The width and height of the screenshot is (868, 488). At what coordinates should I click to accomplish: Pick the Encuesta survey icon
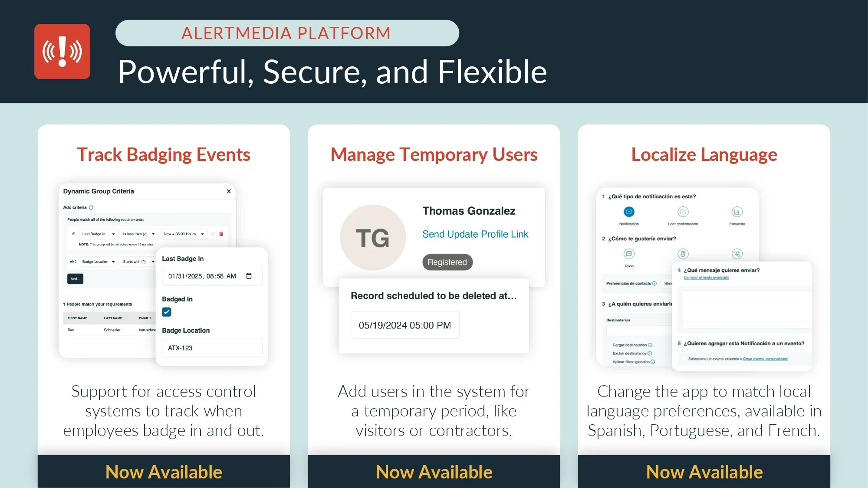click(736, 212)
